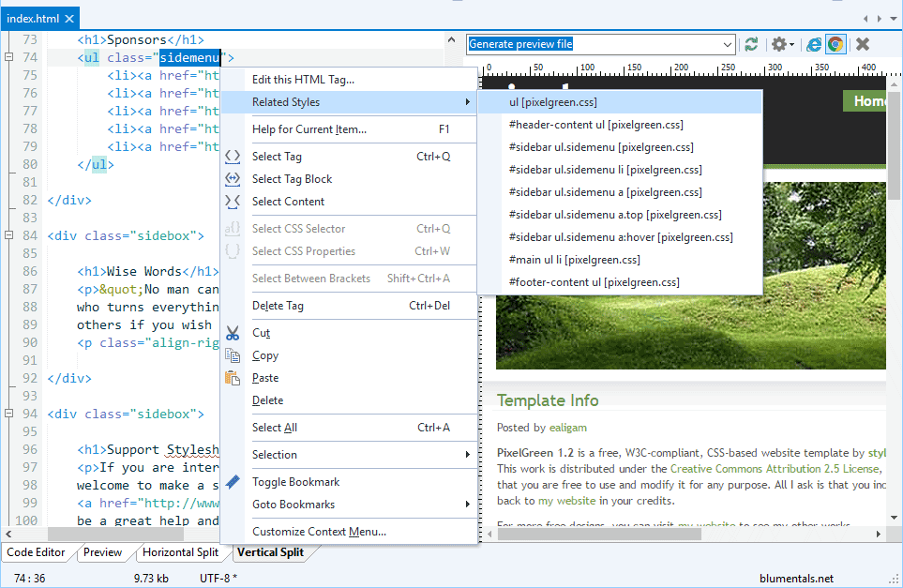
Task: Click the refresh preview icon
Action: (x=751, y=44)
